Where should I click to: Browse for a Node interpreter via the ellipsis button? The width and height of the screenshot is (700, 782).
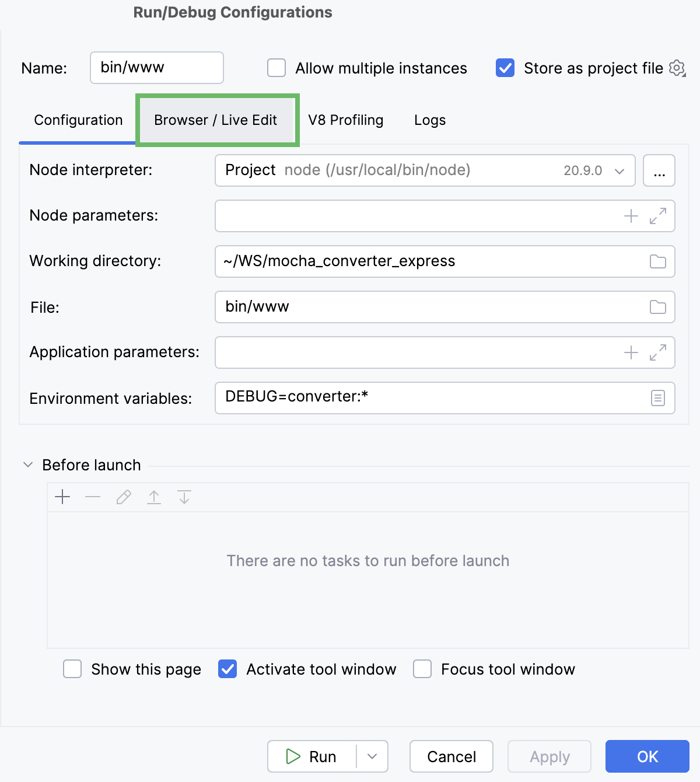point(659,170)
